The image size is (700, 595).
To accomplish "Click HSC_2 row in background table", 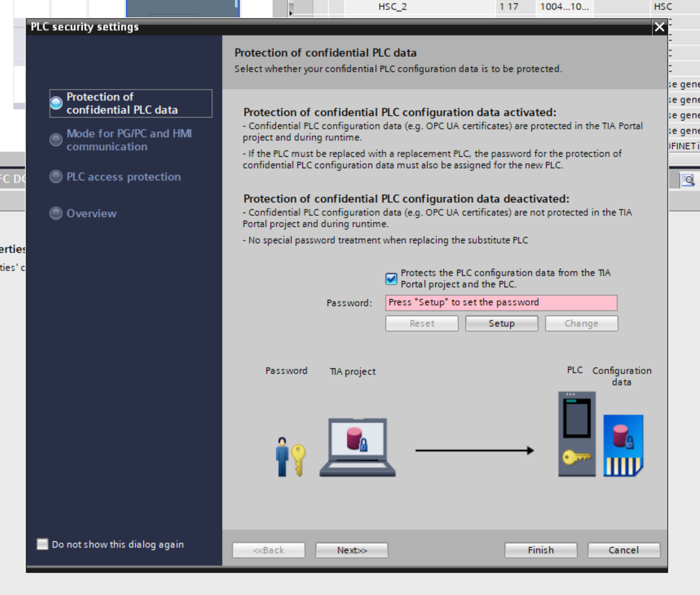I will [392, 7].
